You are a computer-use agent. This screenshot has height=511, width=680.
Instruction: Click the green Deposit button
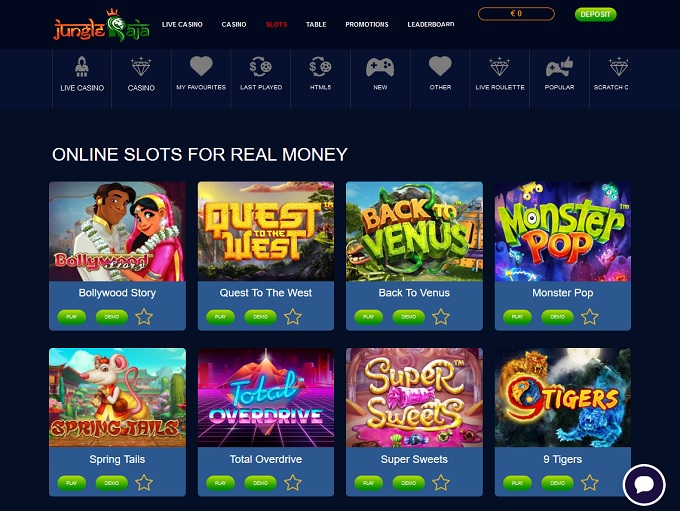pyautogui.click(x=595, y=14)
